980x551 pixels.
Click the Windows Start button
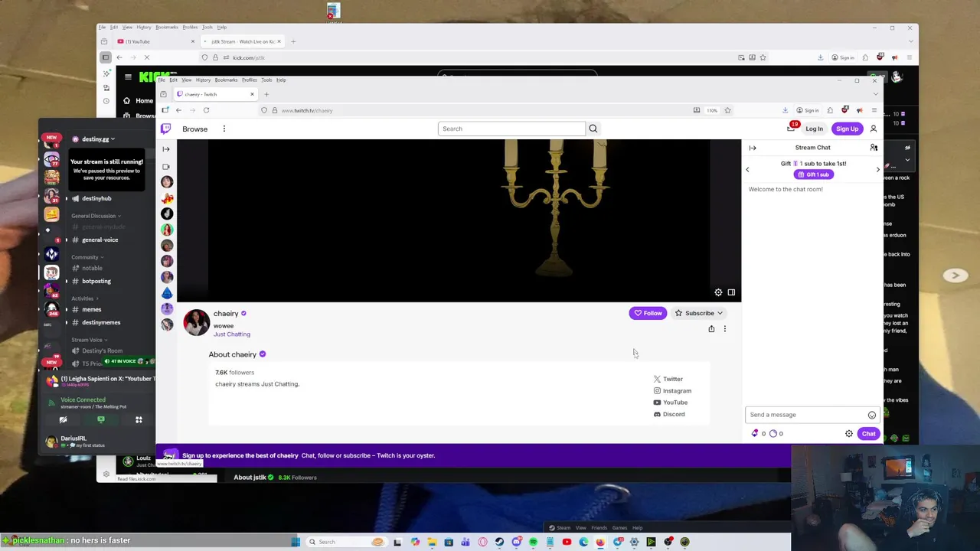pyautogui.click(x=296, y=542)
